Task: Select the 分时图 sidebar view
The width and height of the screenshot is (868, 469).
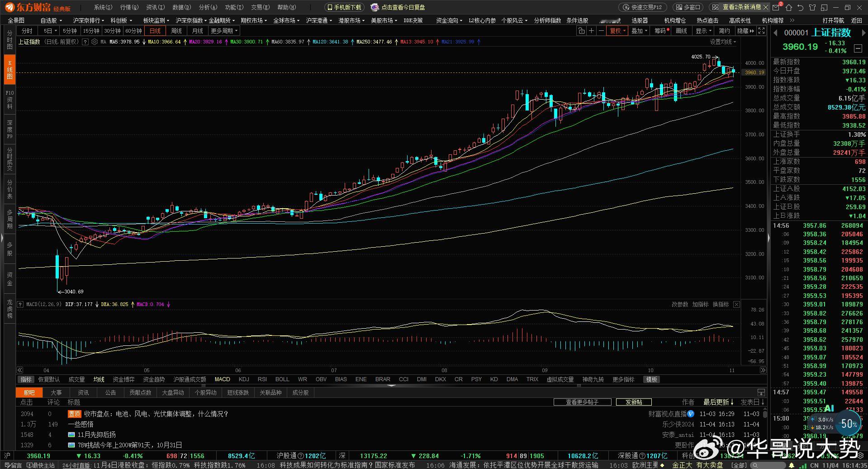Action: tap(9, 40)
